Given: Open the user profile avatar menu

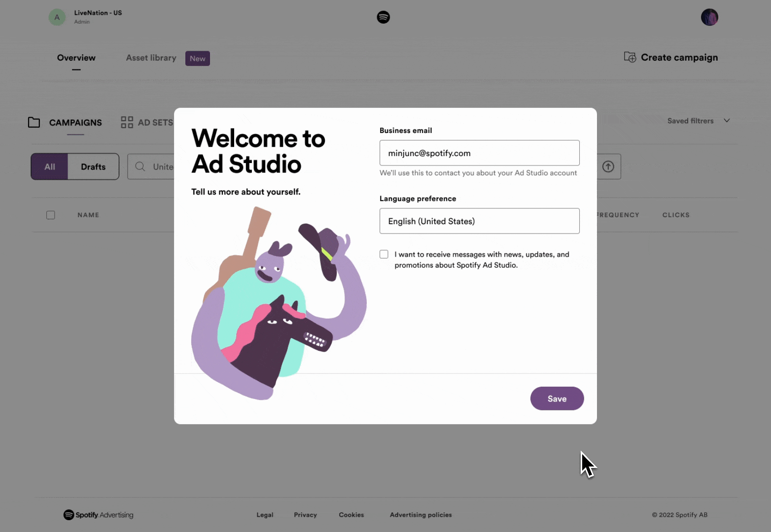Looking at the screenshot, I should click(x=709, y=17).
